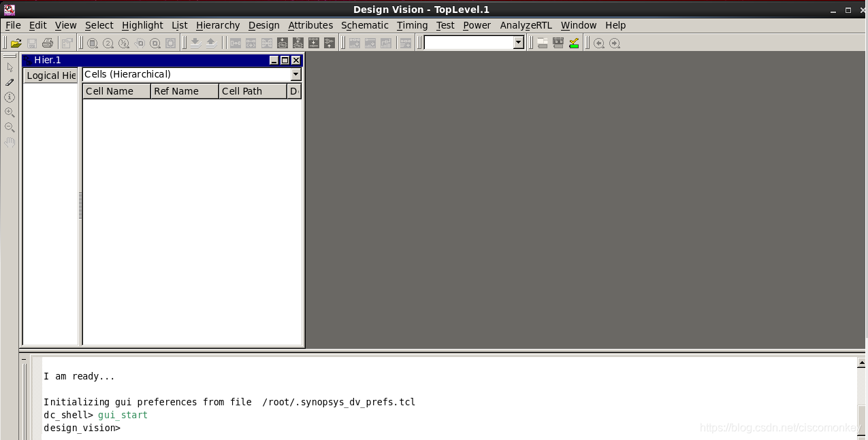Click the green check-mark design icon

(574, 43)
